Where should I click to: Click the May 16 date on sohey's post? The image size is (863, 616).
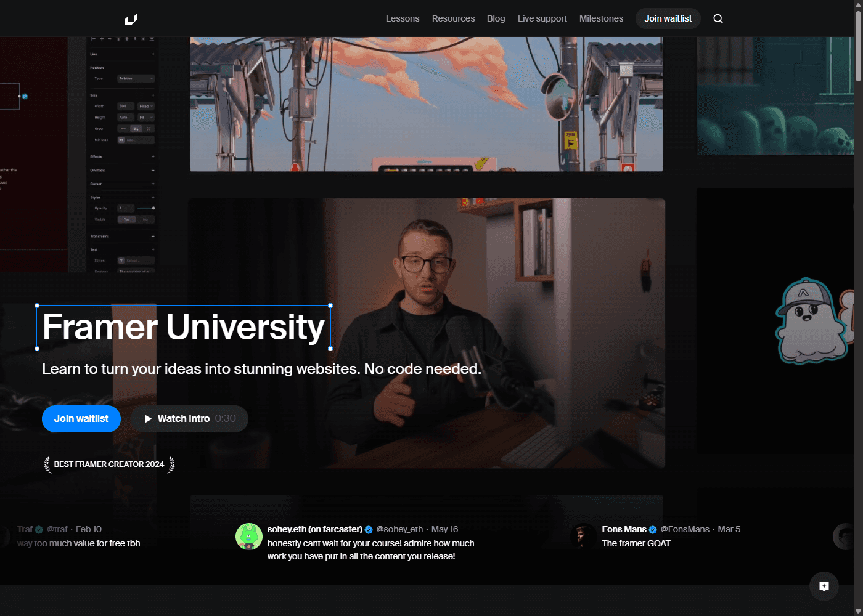tap(444, 529)
